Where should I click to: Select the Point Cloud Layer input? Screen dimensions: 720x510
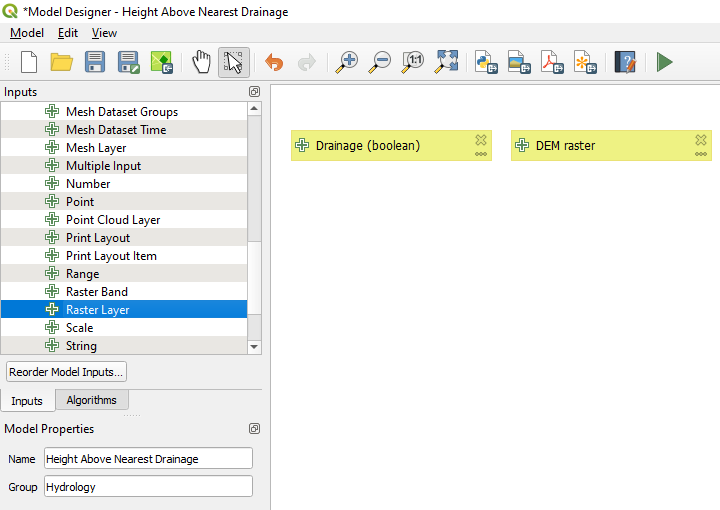pyautogui.click(x=112, y=220)
